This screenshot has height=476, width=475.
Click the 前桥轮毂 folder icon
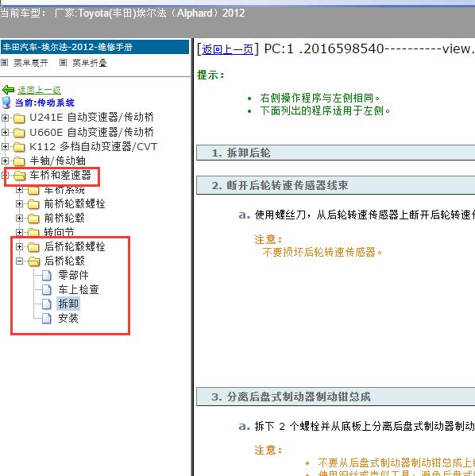tap(33, 219)
